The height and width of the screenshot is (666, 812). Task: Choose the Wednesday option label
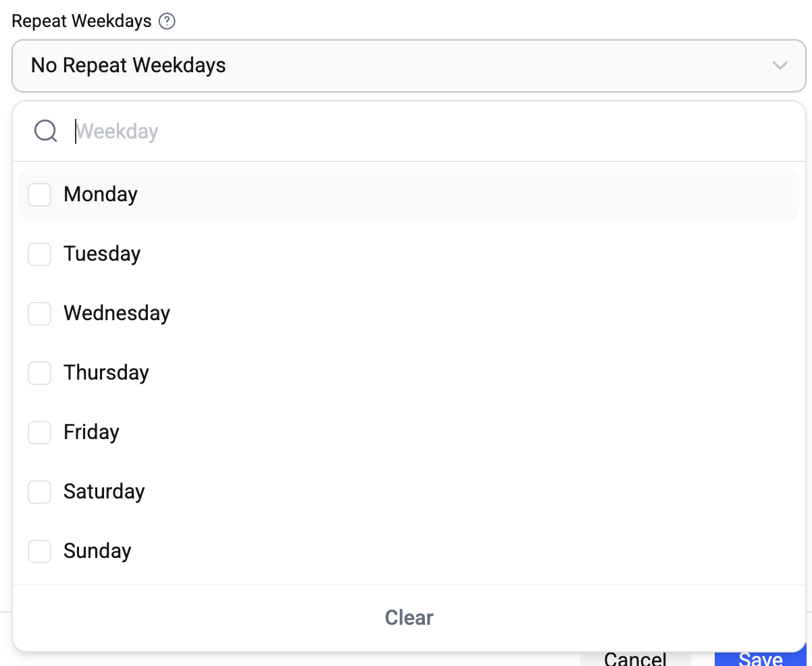click(x=117, y=313)
